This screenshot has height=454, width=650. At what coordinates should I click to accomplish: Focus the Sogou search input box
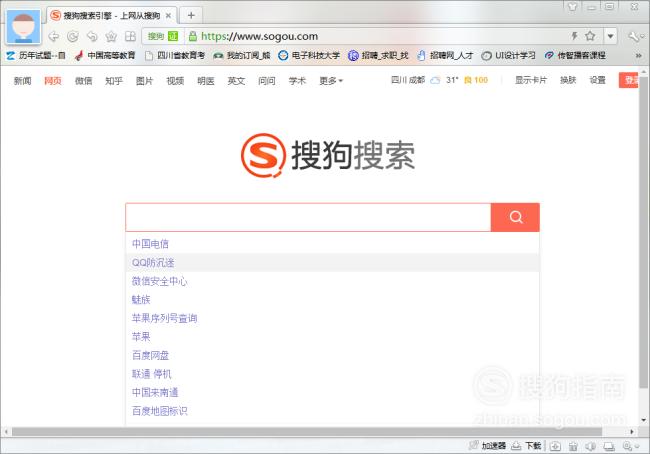(308, 217)
